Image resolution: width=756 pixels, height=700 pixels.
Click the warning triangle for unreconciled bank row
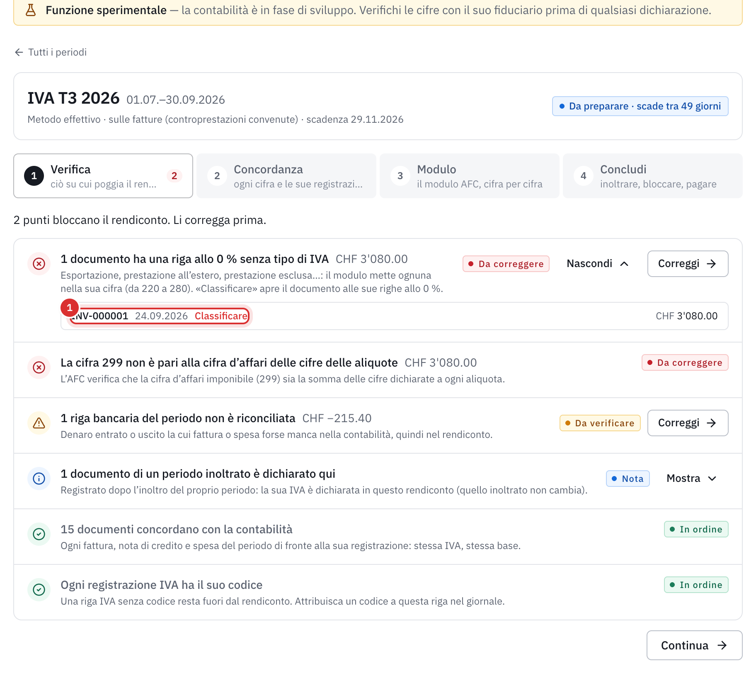point(39,423)
